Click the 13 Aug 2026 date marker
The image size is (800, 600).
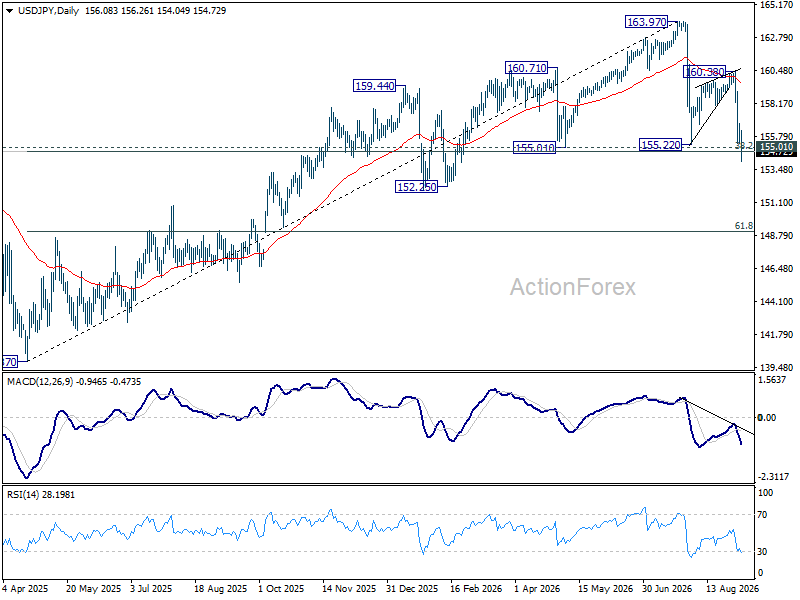(x=732, y=588)
